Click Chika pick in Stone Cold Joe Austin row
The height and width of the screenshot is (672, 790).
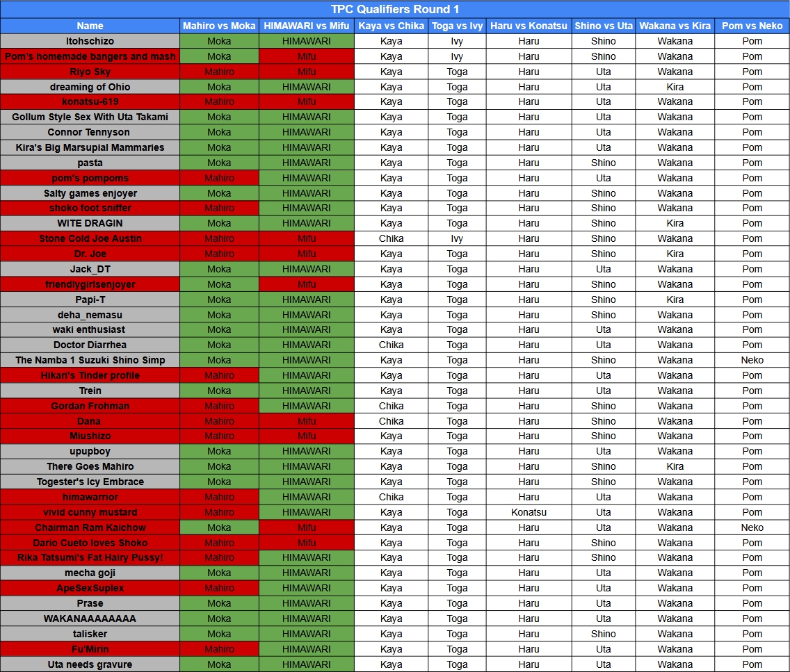tap(391, 238)
